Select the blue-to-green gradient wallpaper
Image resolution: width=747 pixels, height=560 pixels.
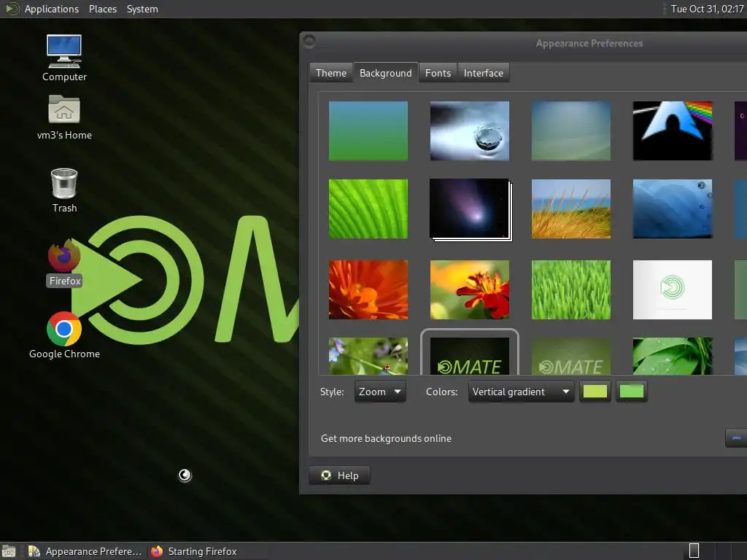[x=368, y=131]
